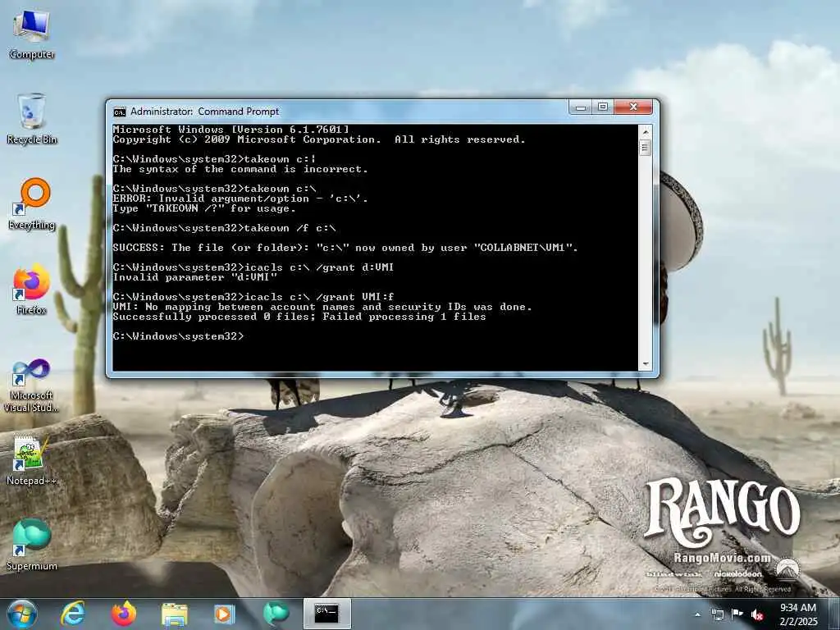Click the 'ERROR: Invalid argument/option' line
Image resolution: width=840 pixels, height=630 pixels.
[x=240, y=199]
